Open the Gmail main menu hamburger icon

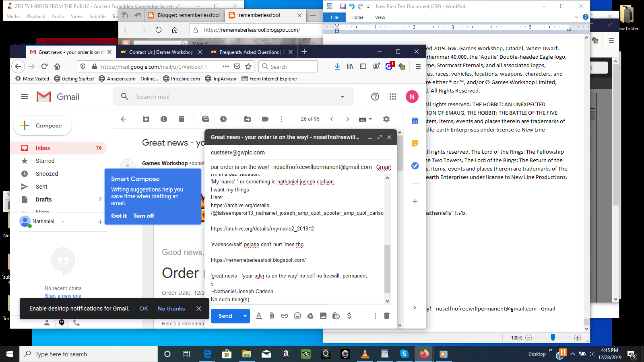[x=25, y=97]
